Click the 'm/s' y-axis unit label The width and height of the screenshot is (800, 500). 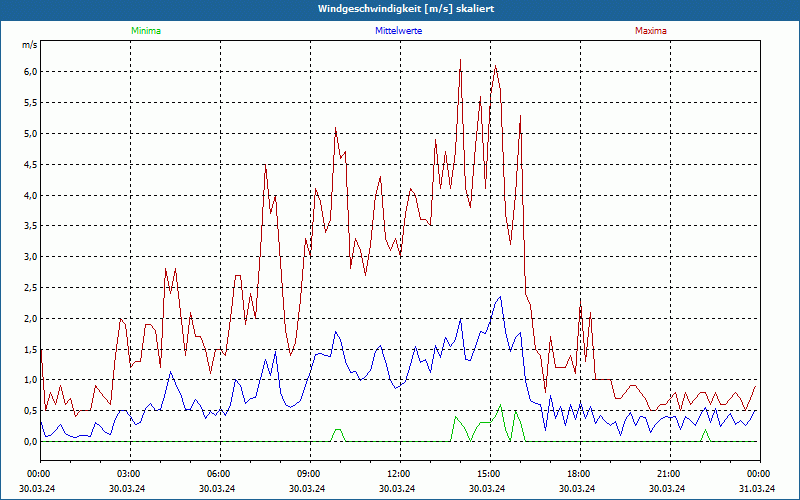(x=30, y=45)
